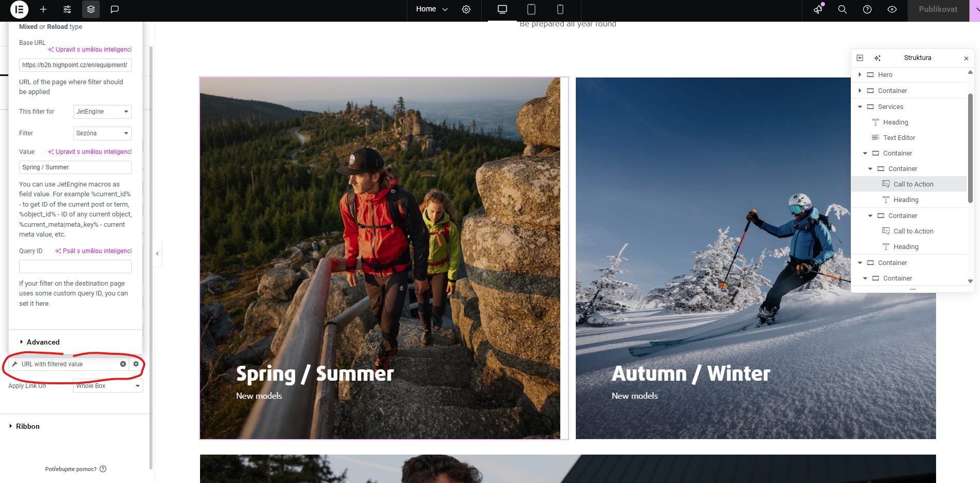Click the AI sparkle icon in Struktura panel
980x483 pixels.
click(877, 58)
